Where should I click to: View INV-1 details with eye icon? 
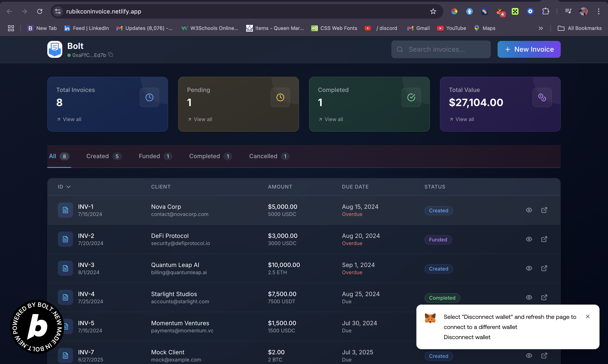coord(529,210)
